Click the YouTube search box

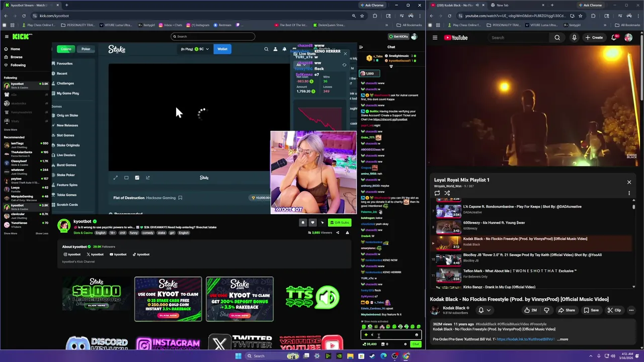(519, 38)
